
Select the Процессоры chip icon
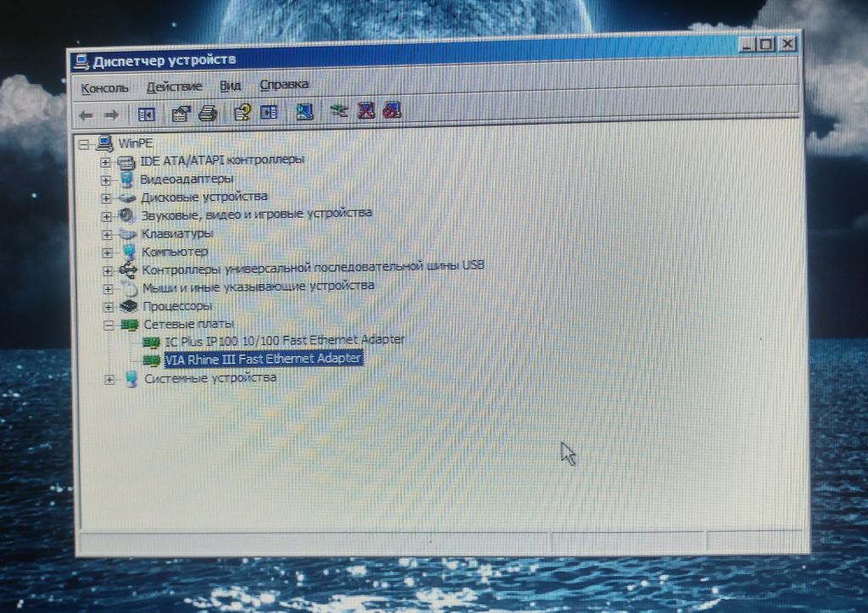click(x=129, y=306)
